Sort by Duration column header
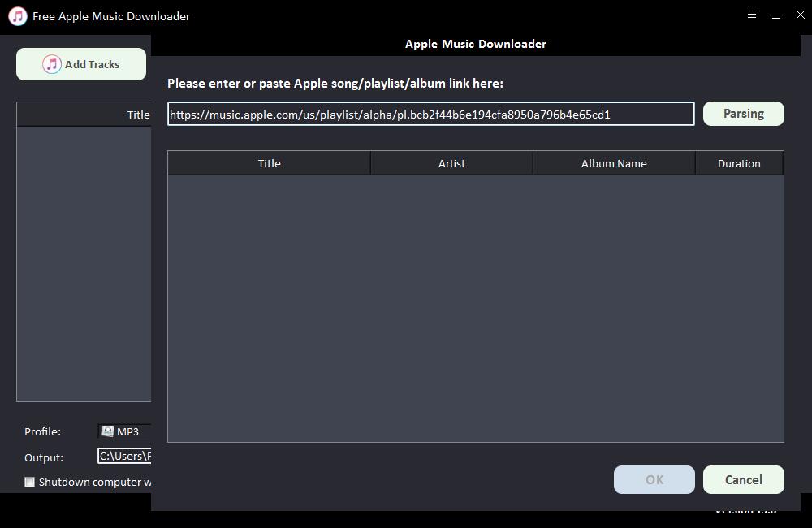This screenshot has width=812, height=528. [x=739, y=163]
